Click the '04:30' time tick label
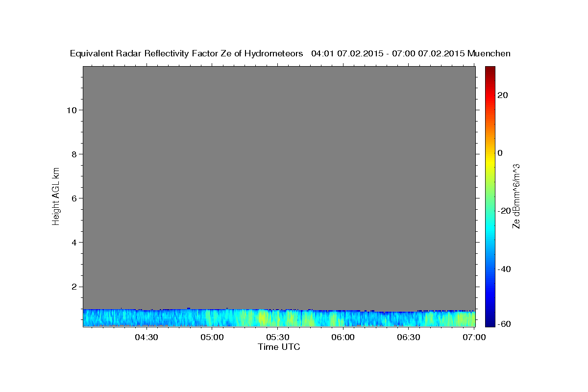Image resolution: width=588 pixels, height=392 pixels. coord(147,337)
